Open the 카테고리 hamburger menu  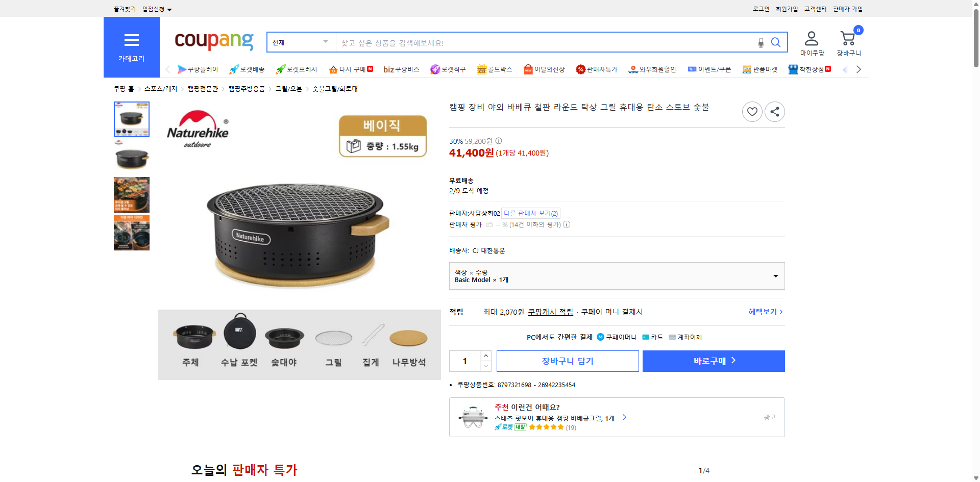click(x=131, y=40)
